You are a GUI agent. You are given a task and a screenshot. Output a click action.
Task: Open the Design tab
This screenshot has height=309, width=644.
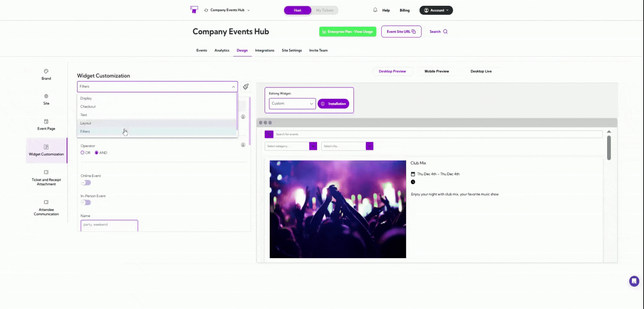(x=242, y=50)
